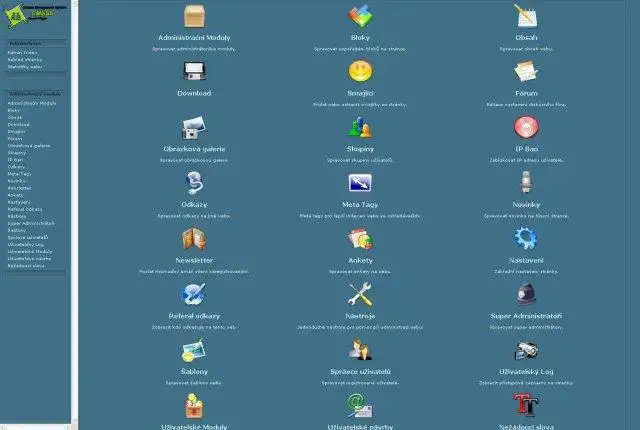This screenshot has height=430, width=640.
Task: Open the Nastavení blue gear icon
Action: point(526,238)
